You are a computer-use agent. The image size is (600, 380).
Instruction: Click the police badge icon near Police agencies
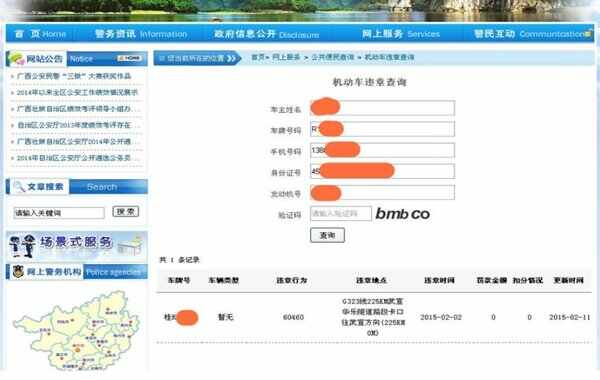pyautogui.click(x=18, y=271)
